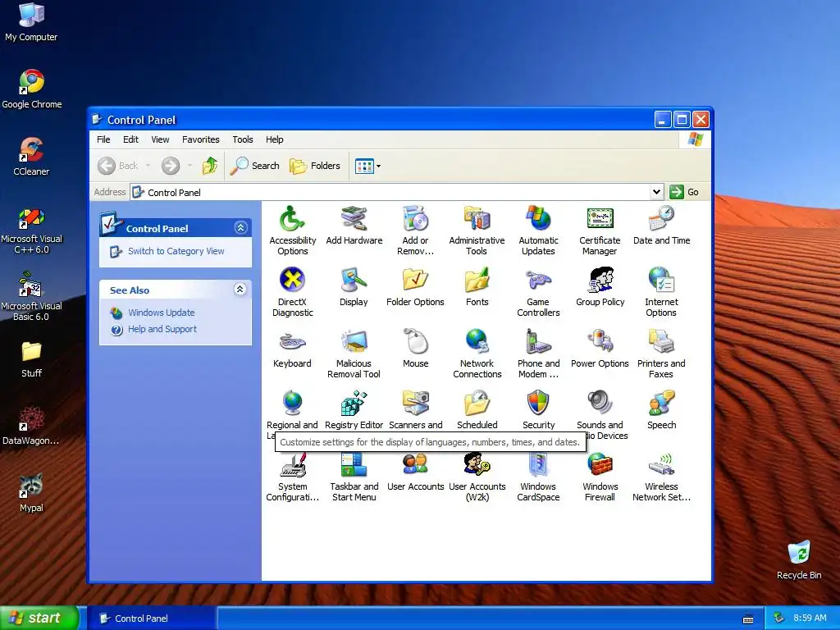Open Administrative Tools folder icon
840x630 pixels.
477,219
